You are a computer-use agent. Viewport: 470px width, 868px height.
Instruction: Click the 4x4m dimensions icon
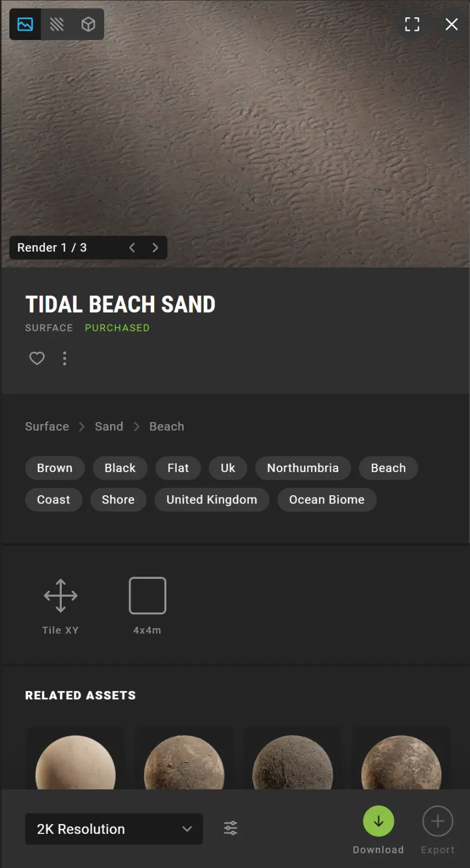pos(147,595)
